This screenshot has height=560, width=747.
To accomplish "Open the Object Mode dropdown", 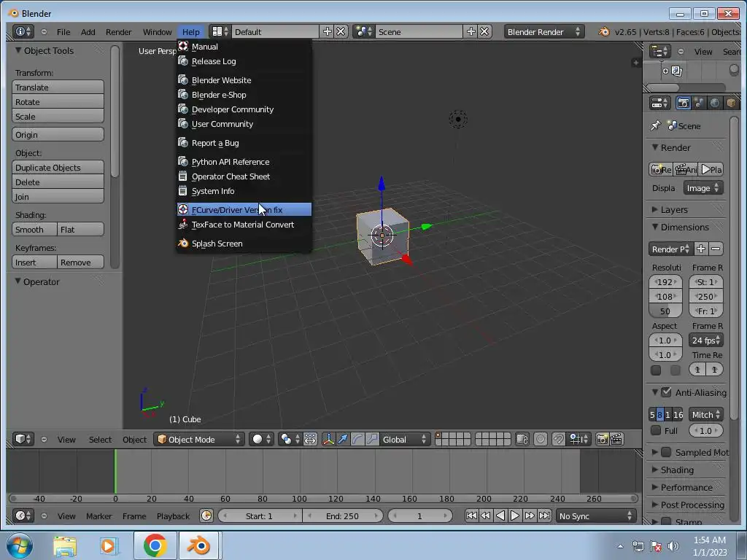I will pyautogui.click(x=199, y=439).
